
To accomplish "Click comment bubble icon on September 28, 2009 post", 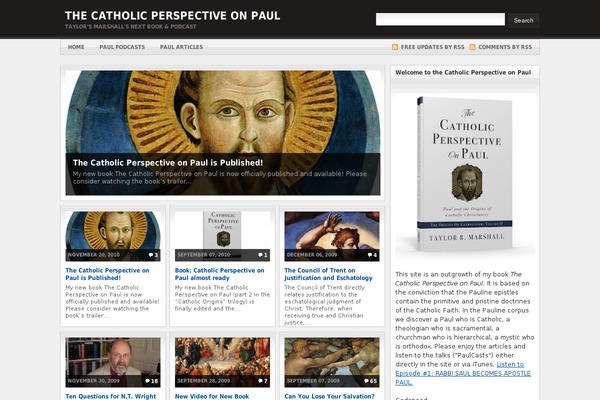I will pyautogui.click(x=260, y=381).
